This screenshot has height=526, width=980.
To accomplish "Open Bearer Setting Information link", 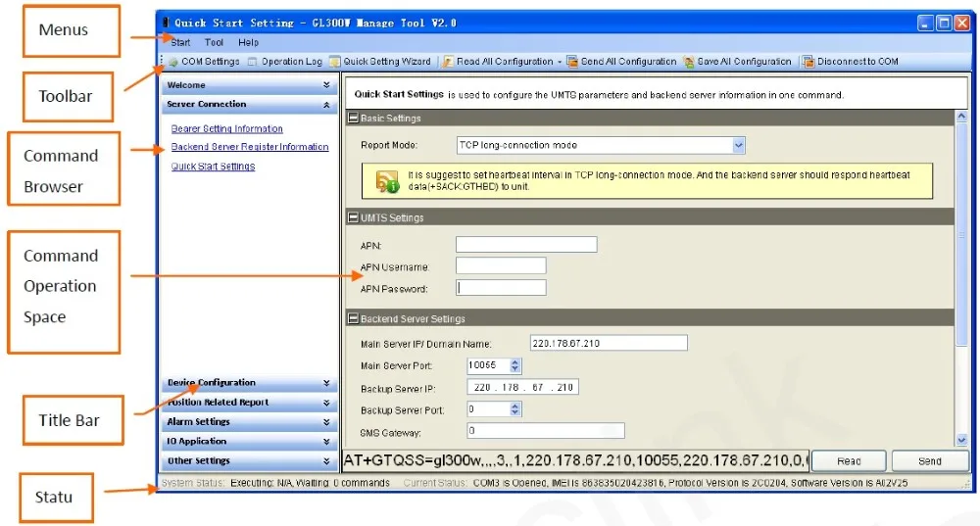I will 227,128.
